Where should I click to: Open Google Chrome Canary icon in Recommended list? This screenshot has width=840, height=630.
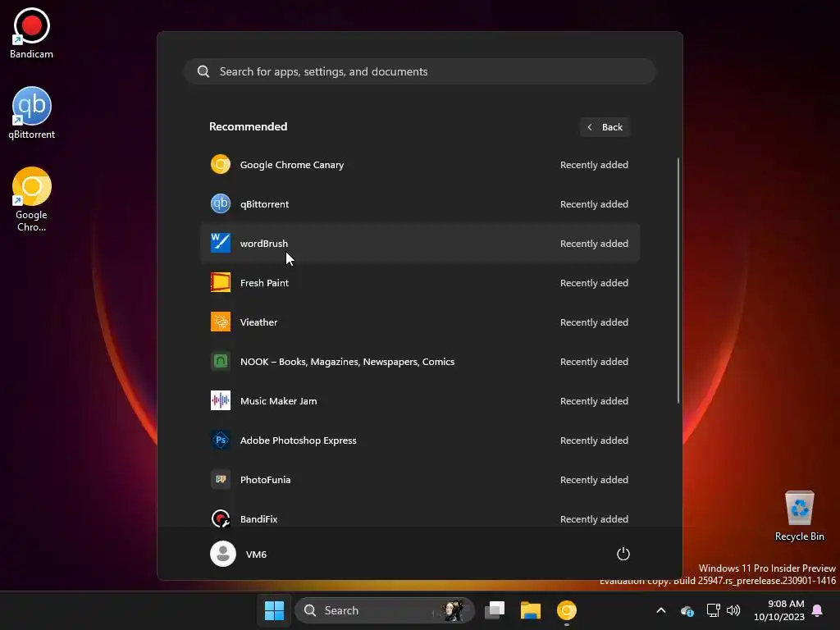pos(220,164)
